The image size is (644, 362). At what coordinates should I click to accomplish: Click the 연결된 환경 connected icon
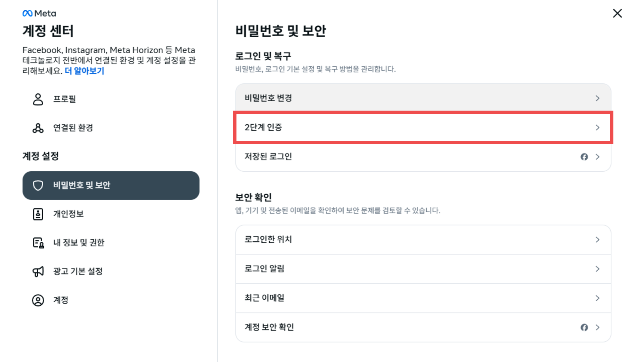click(38, 128)
